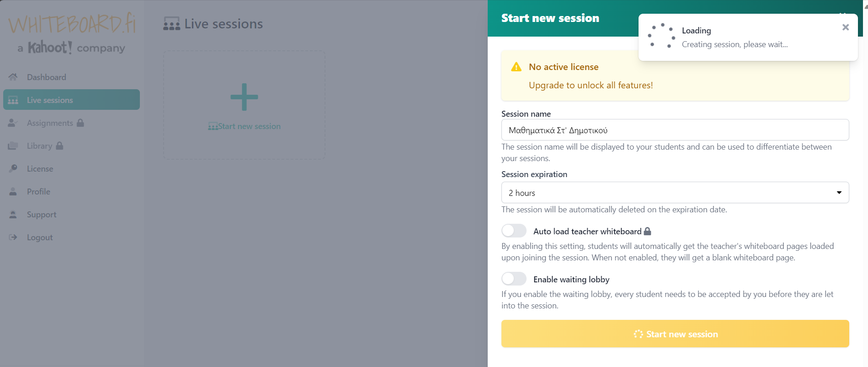Click the Live sessions sidebar icon

pos(13,100)
